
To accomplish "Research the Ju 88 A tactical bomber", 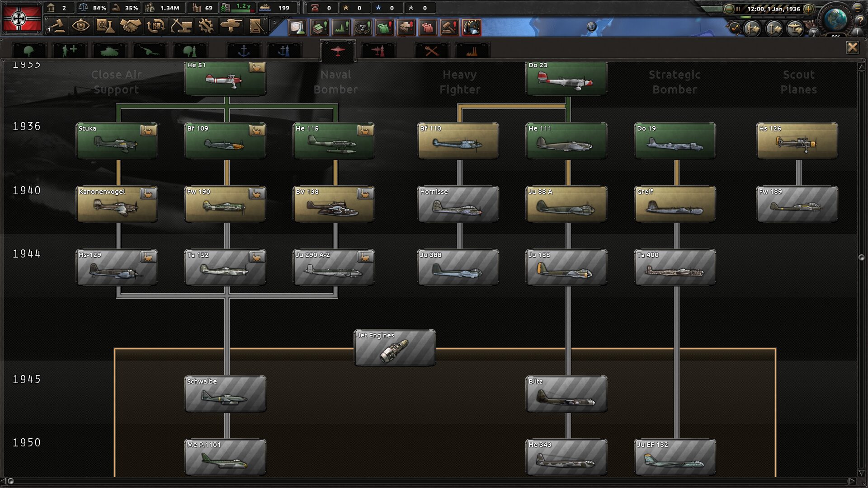I will click(566, 204).
